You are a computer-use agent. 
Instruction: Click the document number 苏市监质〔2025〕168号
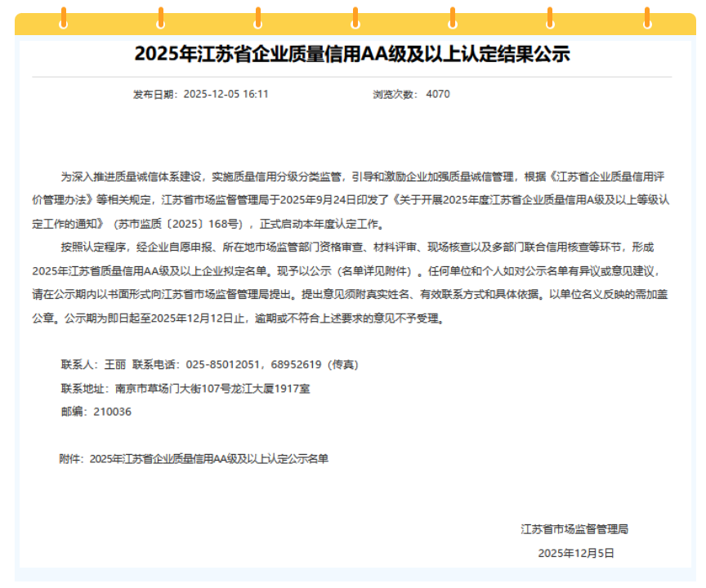180,223
